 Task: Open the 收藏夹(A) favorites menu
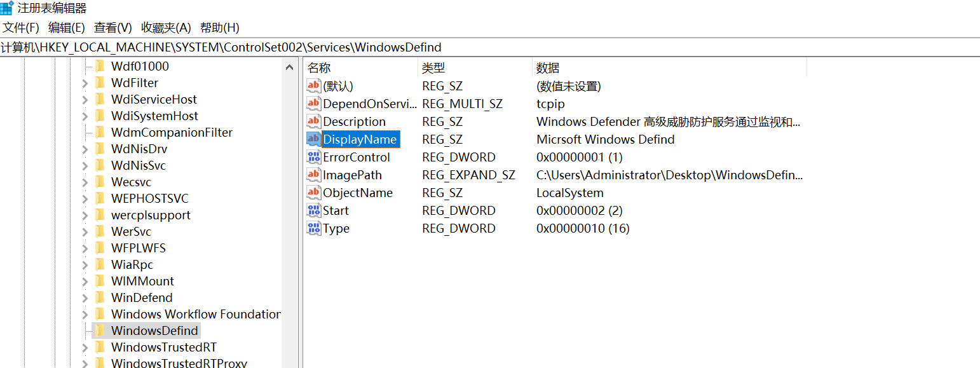pyautogui.click(x=166, y=28)
